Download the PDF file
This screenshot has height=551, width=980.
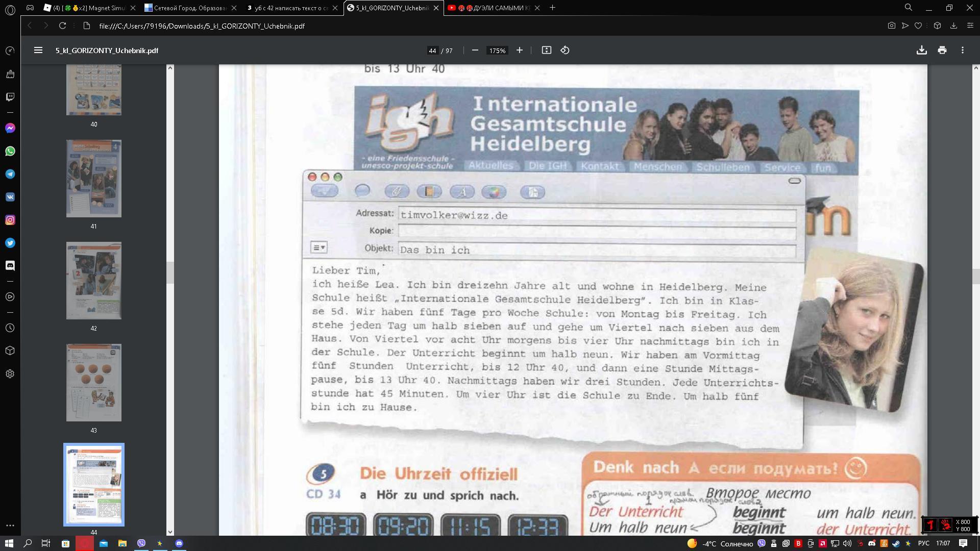tap(921, 50)
